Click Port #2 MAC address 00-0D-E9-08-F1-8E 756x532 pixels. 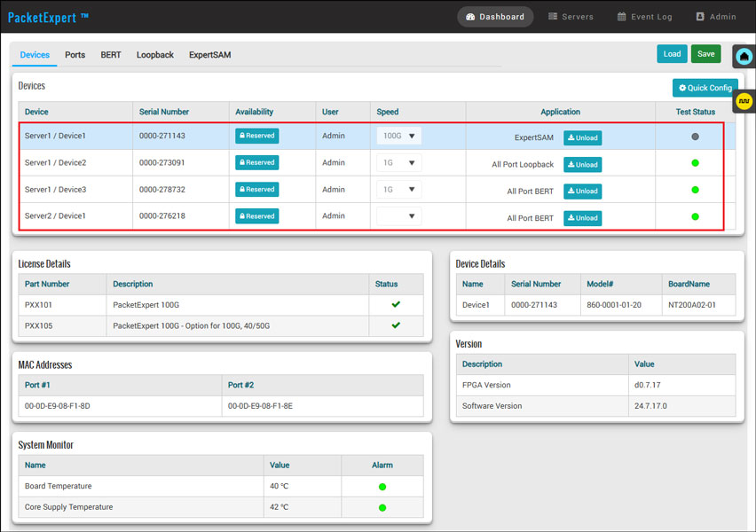(x=260, y=406)
